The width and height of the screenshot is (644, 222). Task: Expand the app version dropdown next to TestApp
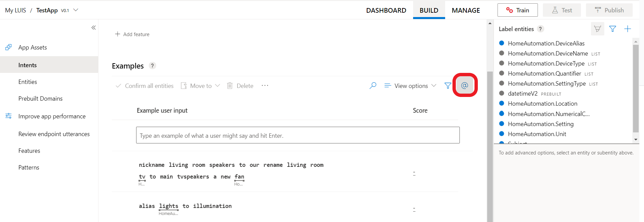click(76, 10)
